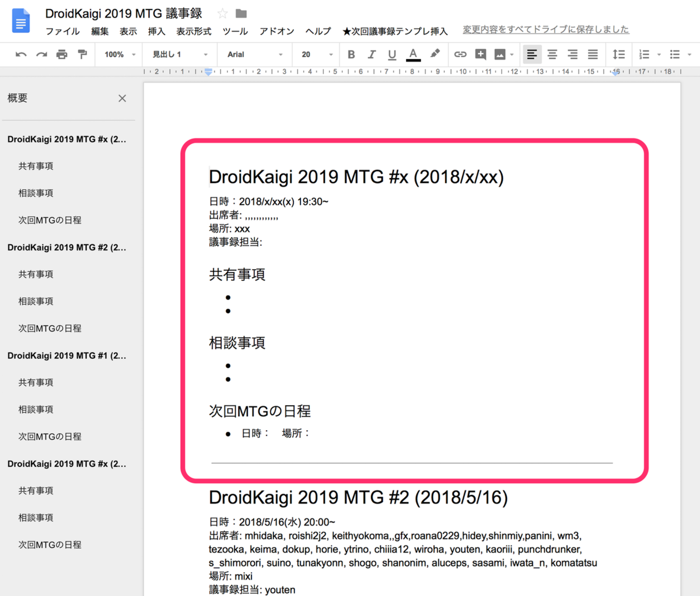Expand numbered list style dropdown
The height and width of the screenshot is (596, 700).
[x=659, y=55]
